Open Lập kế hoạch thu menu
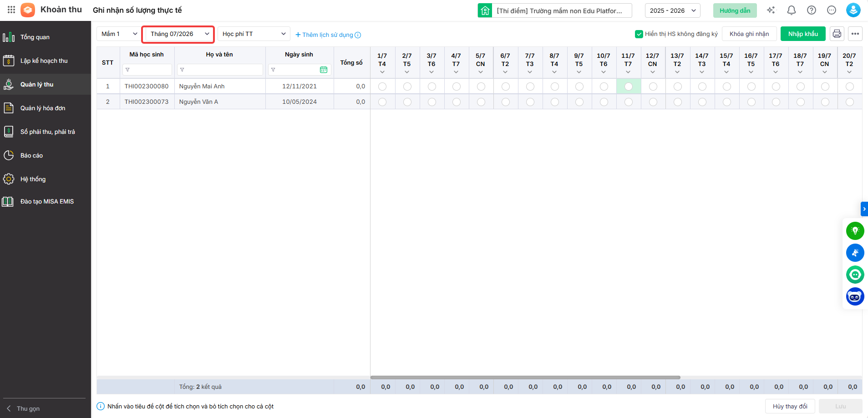868x418 pixels. (x=46, y=61)
